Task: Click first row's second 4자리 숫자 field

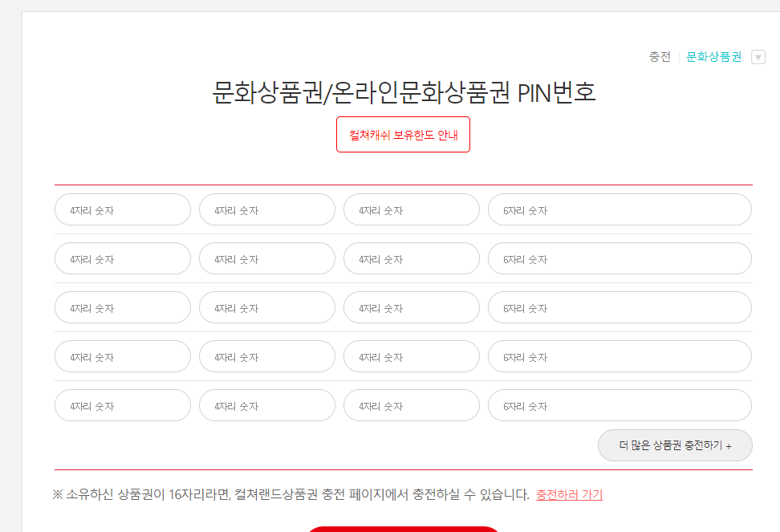Action: pyautogui.click(x=266, y=209)
